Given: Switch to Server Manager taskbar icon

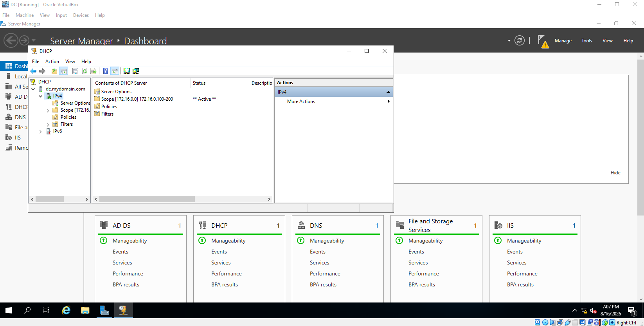Looking at the screenshot, I should [x=104, y=310].
